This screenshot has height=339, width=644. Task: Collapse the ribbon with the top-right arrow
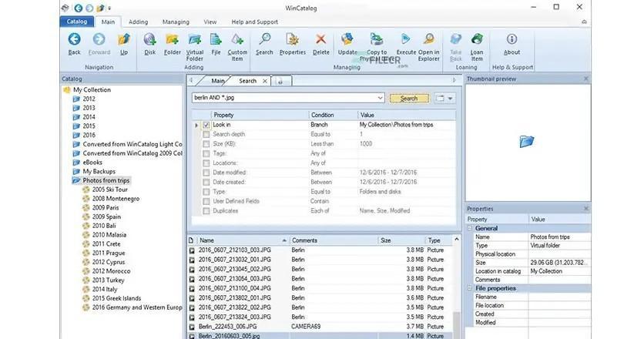(584, 22)
